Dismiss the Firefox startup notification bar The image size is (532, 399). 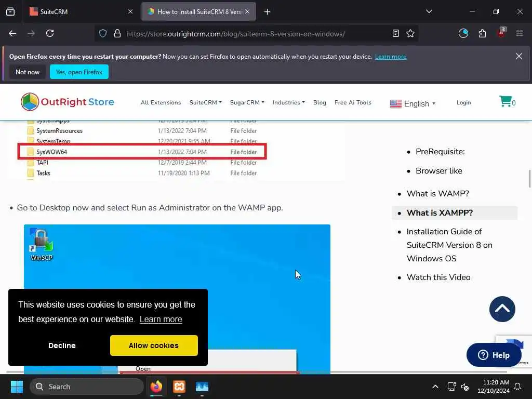519,56
